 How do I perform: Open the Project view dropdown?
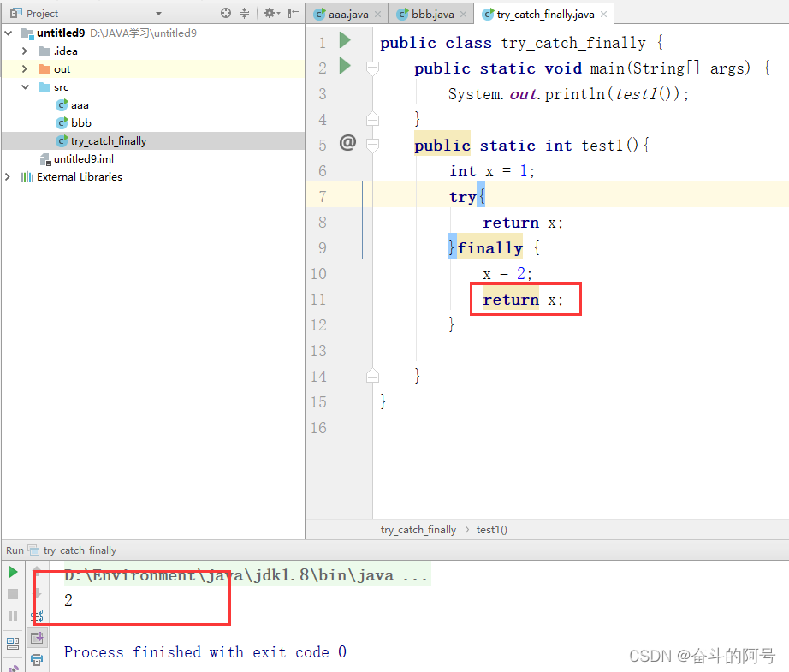(159, 14)
